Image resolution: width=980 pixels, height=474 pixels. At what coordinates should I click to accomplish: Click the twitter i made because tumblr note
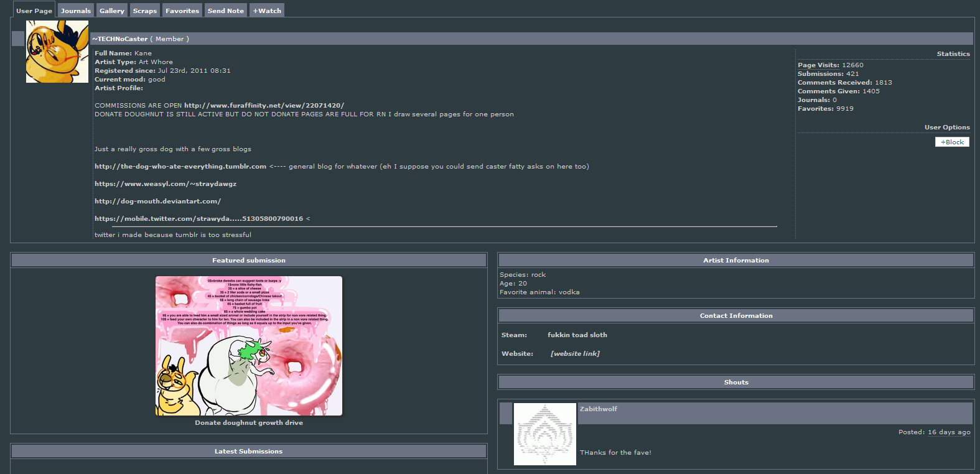[x=173, y=235]
